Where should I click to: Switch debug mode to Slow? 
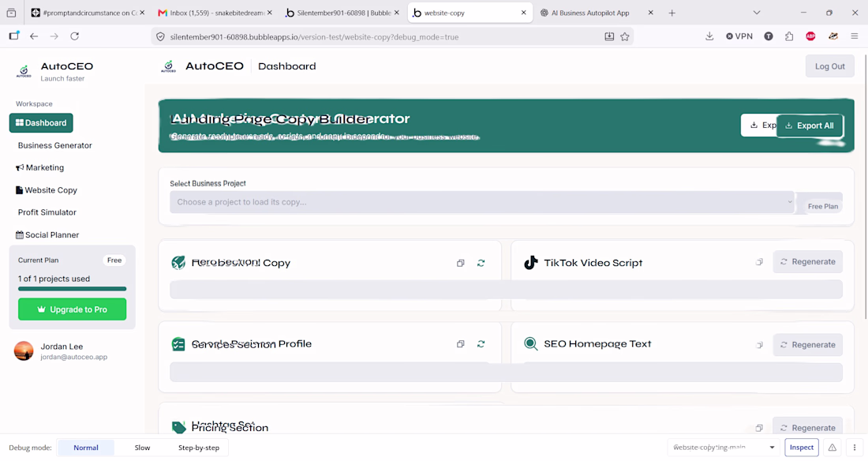coord(142,448)
